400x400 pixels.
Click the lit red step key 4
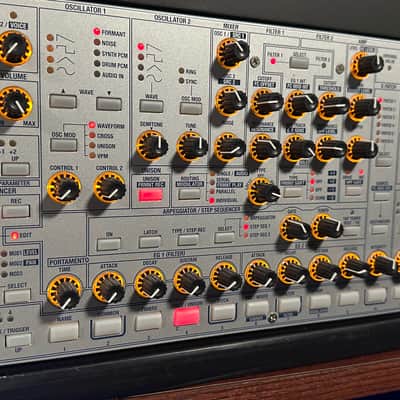point(186,316)
